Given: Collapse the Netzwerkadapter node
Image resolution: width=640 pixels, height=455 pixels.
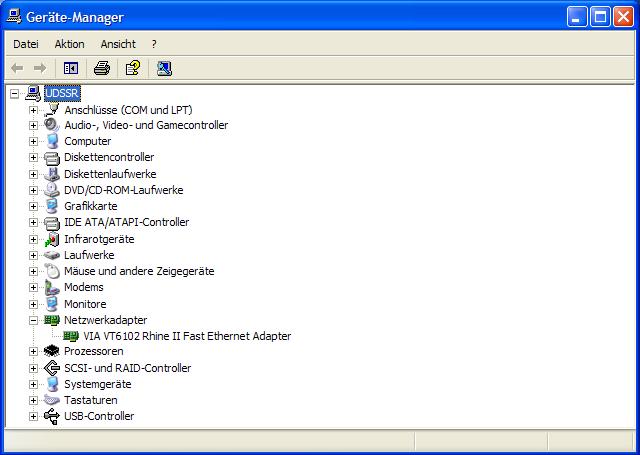Looking at the screenshot, I should (33, 320).
